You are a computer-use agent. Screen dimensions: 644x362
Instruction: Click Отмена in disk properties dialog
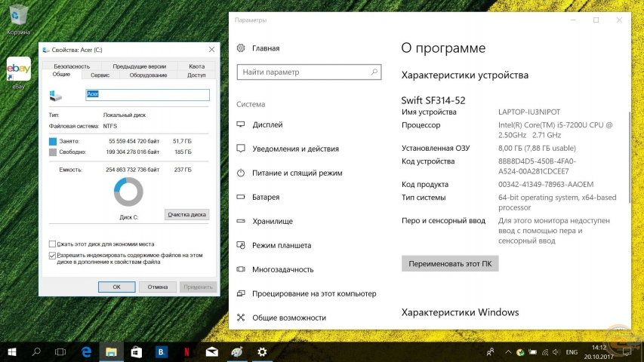[x=157, y=287]
